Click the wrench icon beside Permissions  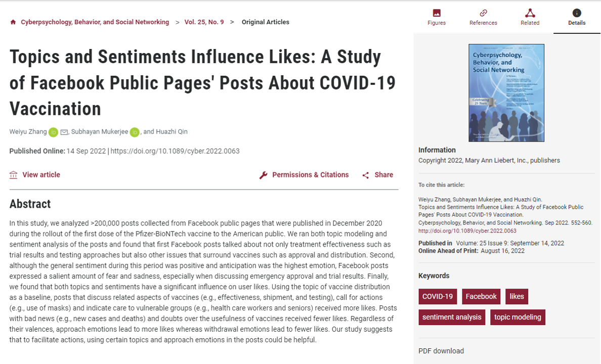pos(264,175)
